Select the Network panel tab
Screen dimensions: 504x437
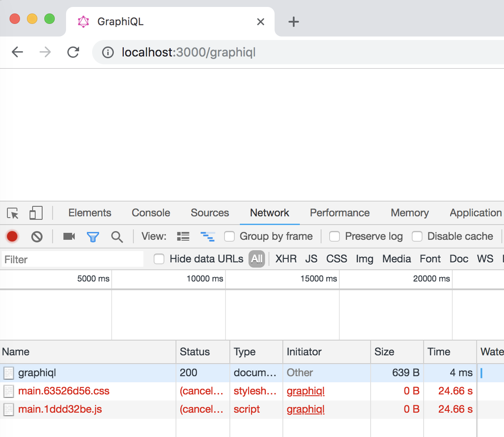pos(270,213)
